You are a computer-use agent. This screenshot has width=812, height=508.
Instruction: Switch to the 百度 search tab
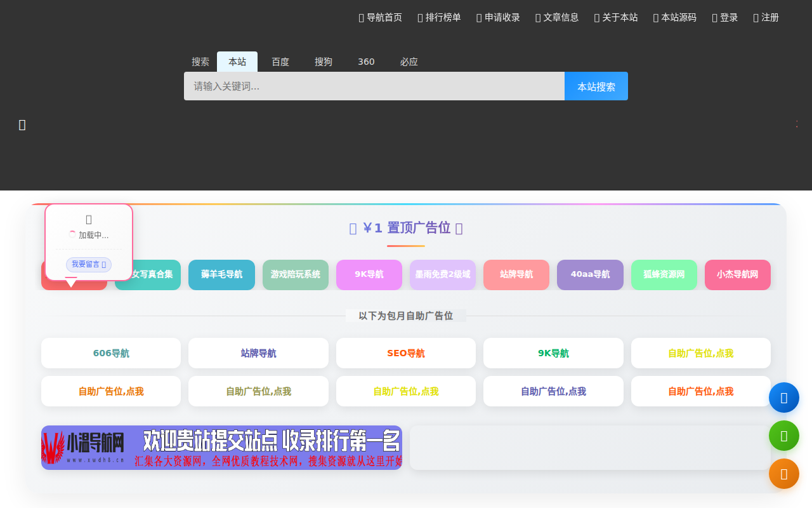tap(280, 62)
